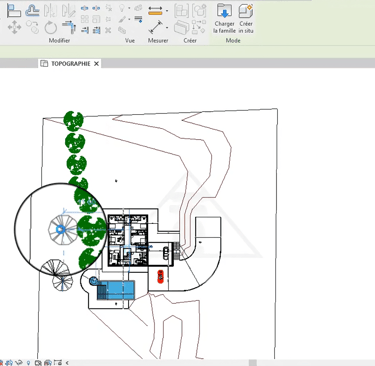
Task: Toggle reveal hidden elements lightbulb in view bar
Action: [x=28, y=363]
